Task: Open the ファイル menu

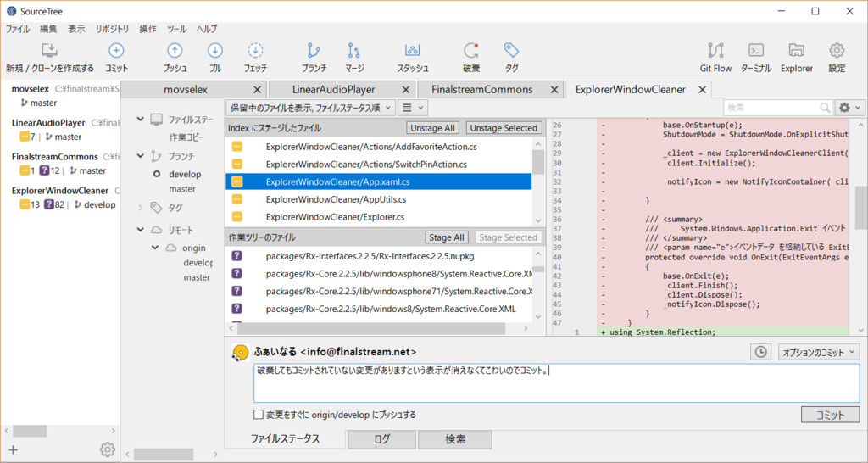Action: click(18, 29)
